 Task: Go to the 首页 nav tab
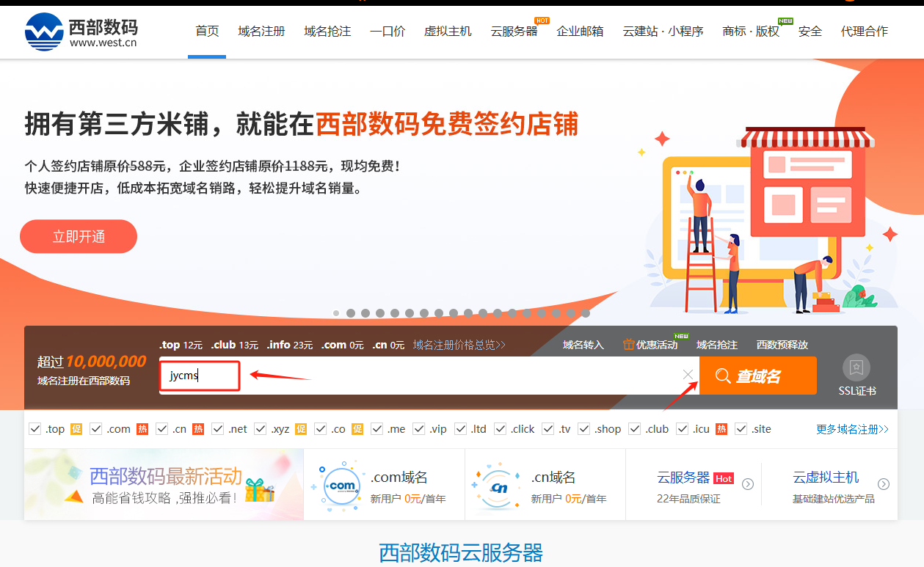[207, 32]
